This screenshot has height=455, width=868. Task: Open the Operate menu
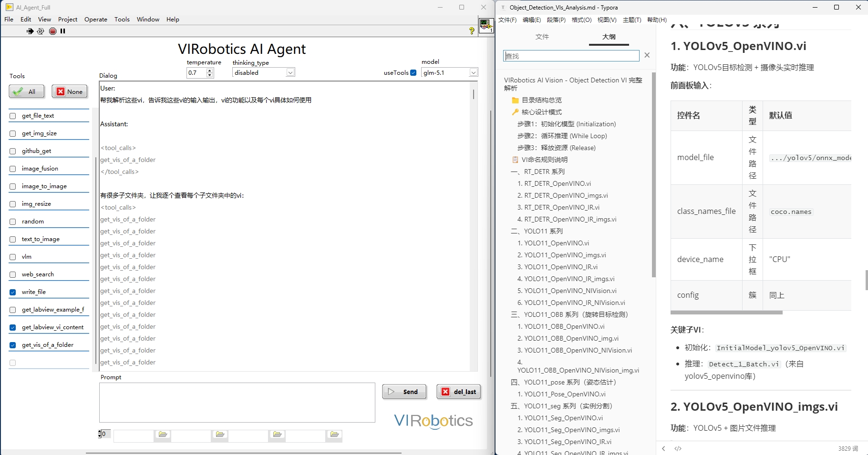(95, 20)
